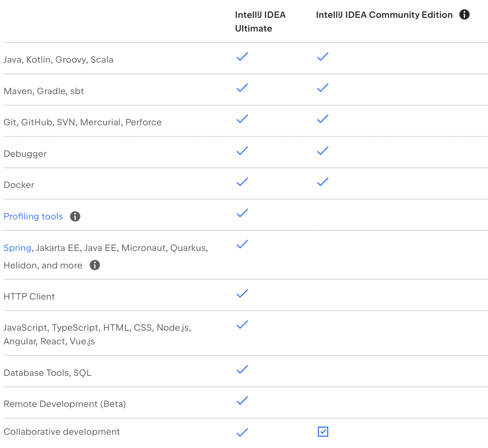This screenshot has height=448, width=488.
Task: Click Ultimate checkmark for Maven, Gradle, sbt
Action: pos(242,88)
